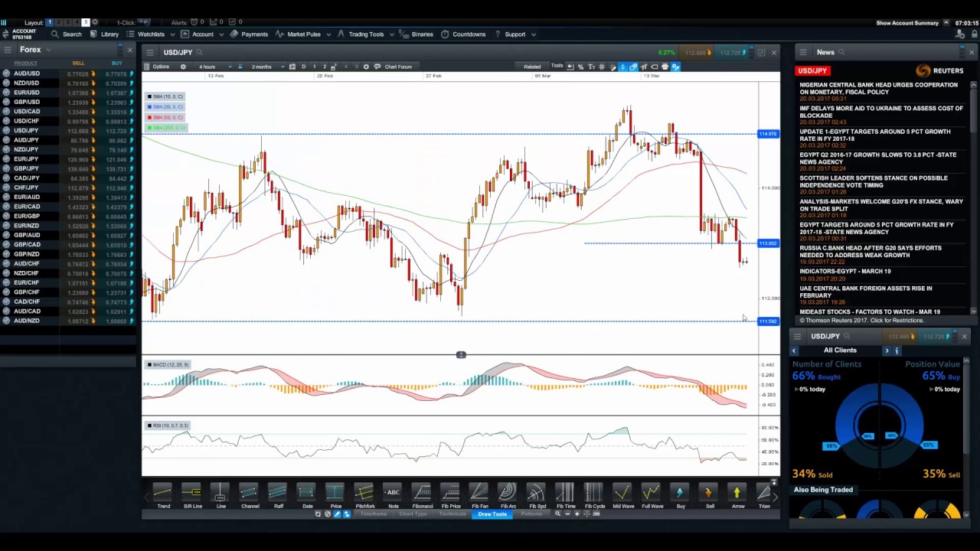
Task: Select the Fib Spd tool
Action: tap(537, 496)
